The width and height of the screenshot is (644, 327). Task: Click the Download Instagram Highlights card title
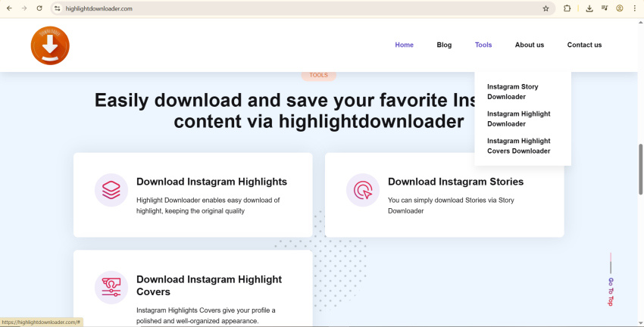[211, 182]
